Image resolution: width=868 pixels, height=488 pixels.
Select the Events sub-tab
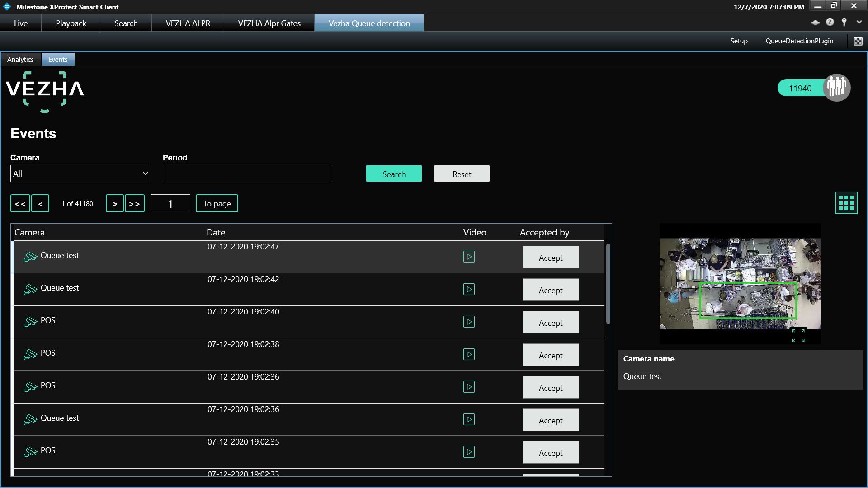(58, 59)
